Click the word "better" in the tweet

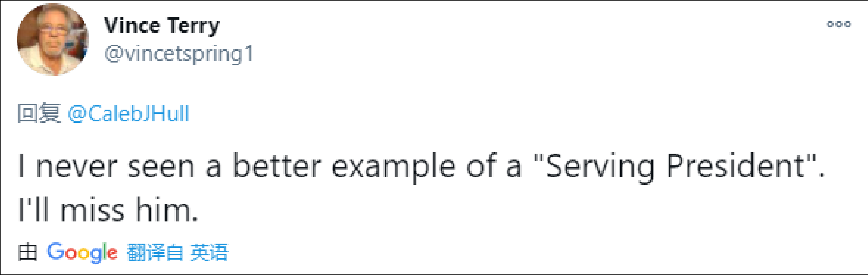(277, 166)
